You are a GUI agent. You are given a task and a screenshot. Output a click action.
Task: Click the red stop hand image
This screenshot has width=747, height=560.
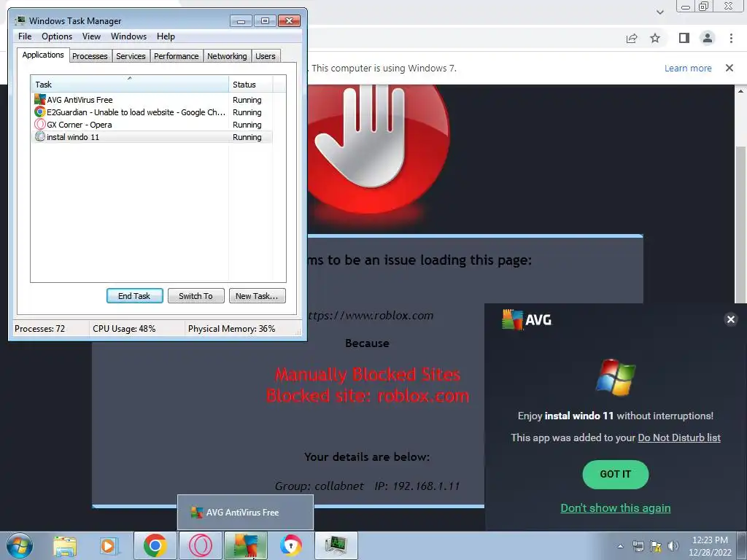378,149
